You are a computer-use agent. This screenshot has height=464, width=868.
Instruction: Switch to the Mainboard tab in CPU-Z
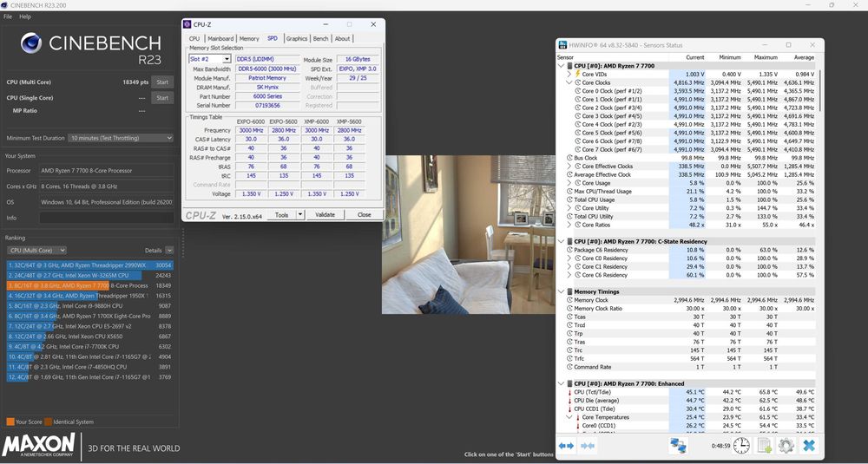220,39
